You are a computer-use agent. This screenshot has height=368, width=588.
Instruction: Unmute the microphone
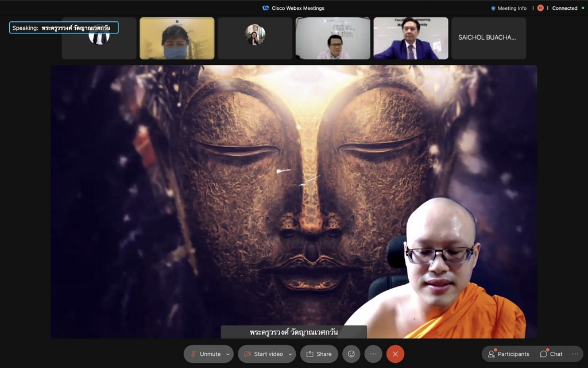click(x=204, y=354)
